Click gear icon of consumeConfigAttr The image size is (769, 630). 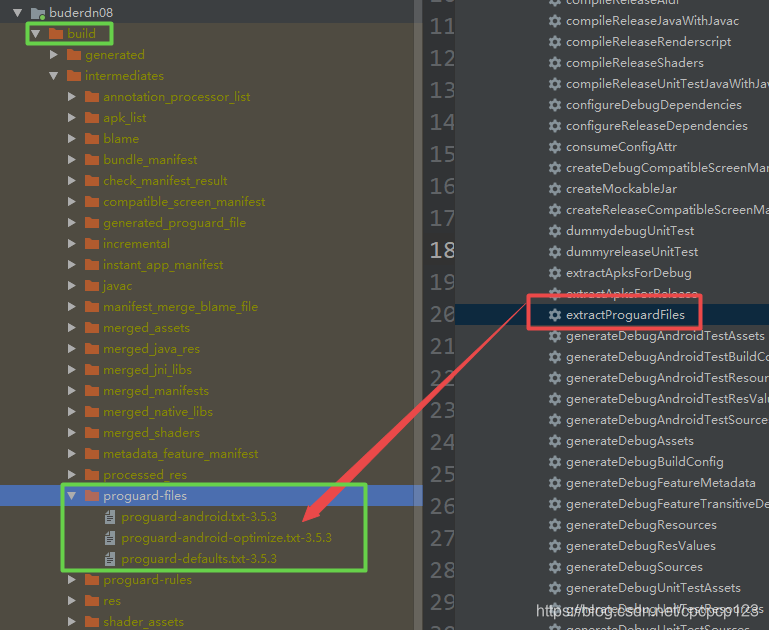(555, 147)
